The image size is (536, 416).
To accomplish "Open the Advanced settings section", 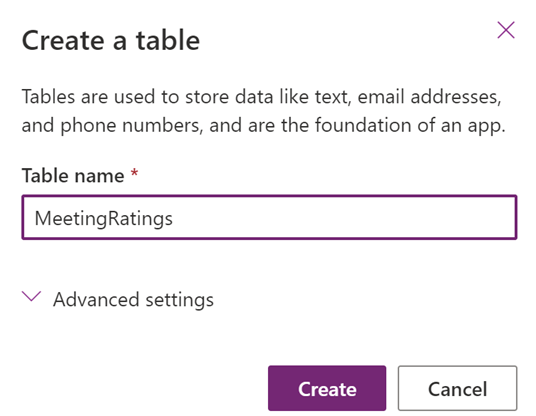I will tap(118, 300).
